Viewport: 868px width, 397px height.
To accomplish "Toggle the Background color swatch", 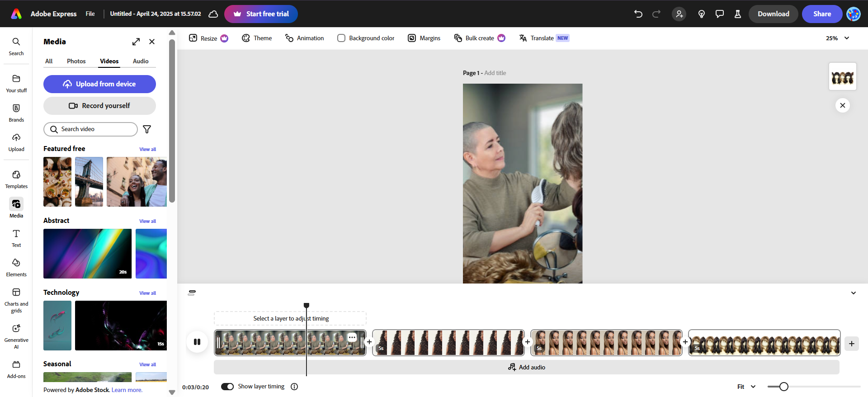I will (341, 38).
